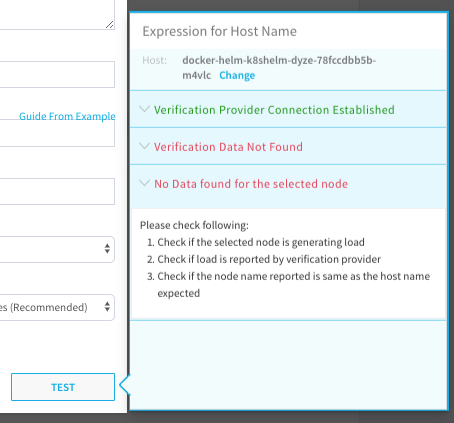Click the Expression for Host Name title
Viewport: 454px width, 423px height.
click(x=219, y=31)
